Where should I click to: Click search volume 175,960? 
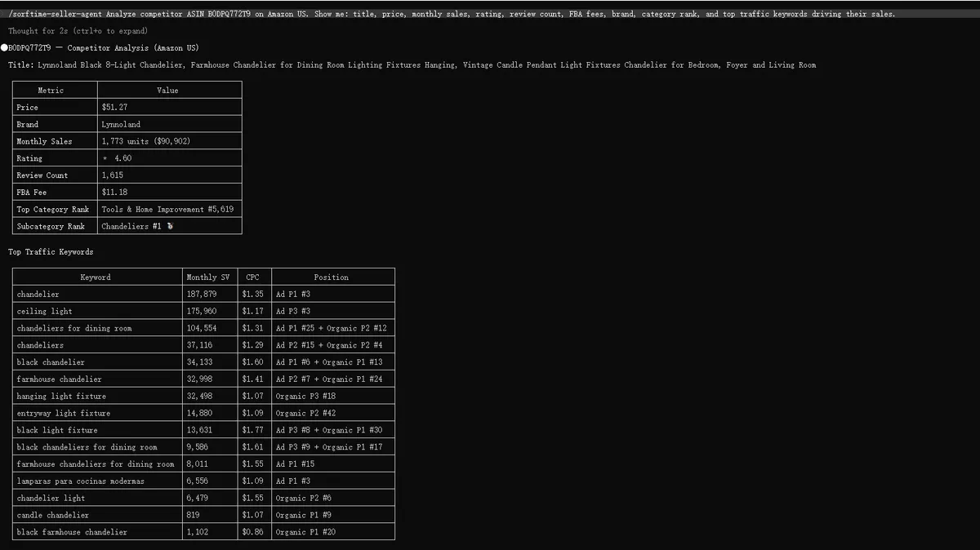point(202,311)
